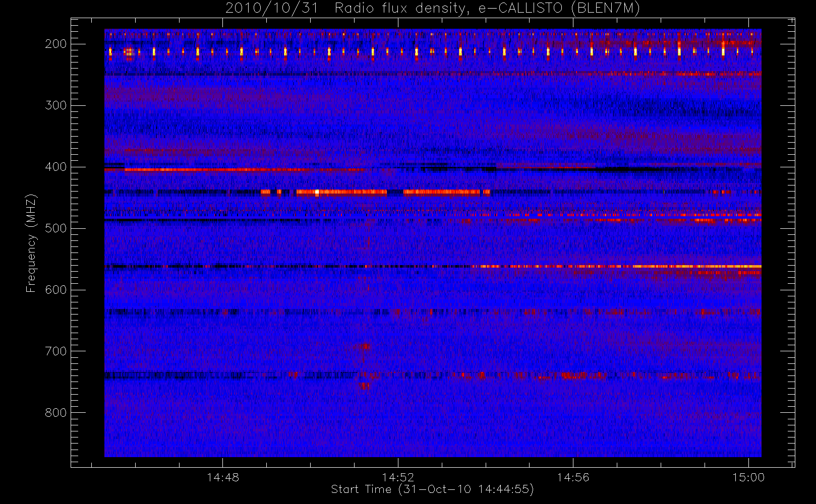Click the 14:52 time tick label

point(398,477)
